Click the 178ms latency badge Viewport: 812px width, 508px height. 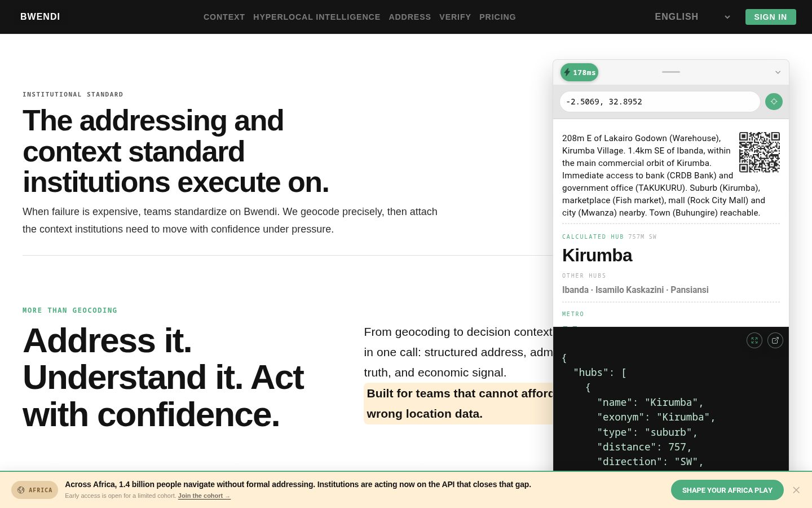click(x=579, y=72)
